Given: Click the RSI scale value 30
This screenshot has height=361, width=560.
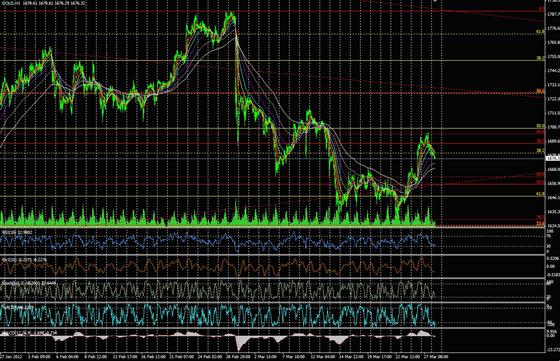Looking at the screenshot, I should click(549, 246).
